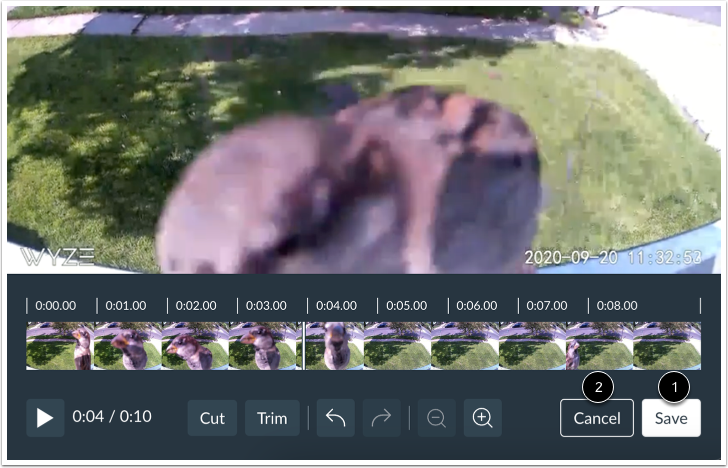This screenshot has width=728, height=468.
Task: Click the 0:06.00 timeline mark
Action: click(x=477, y=306)
